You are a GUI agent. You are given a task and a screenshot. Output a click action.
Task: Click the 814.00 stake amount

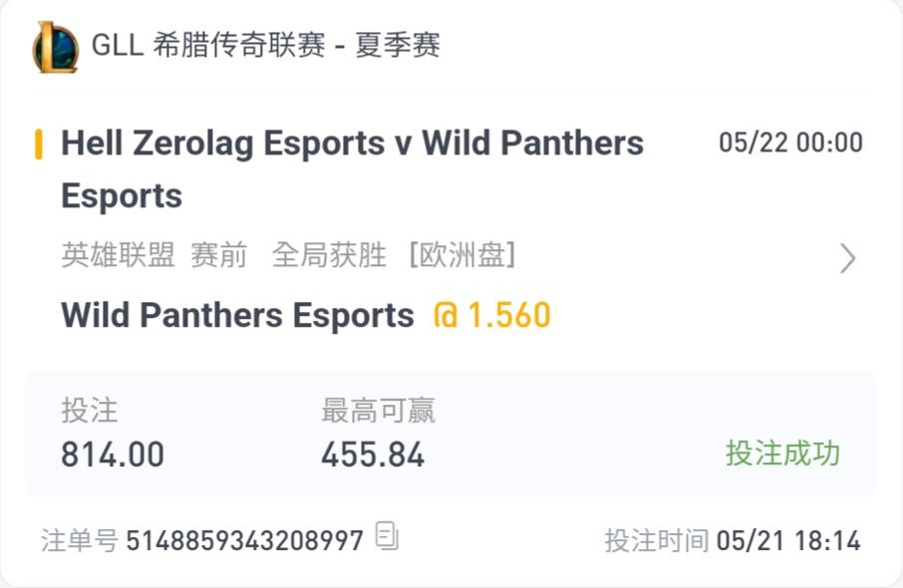pyautogui.click(x=113, y=454)
